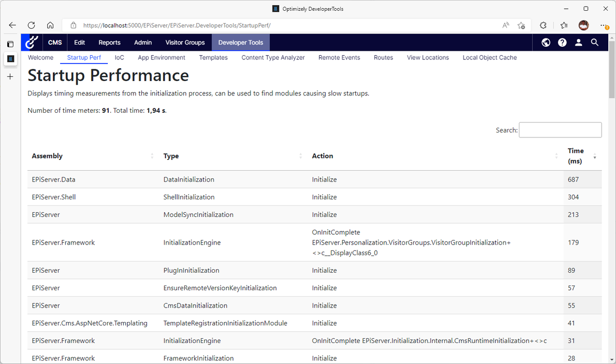
Task: Click the 179 time value
Action: click(x=573, y=242)
